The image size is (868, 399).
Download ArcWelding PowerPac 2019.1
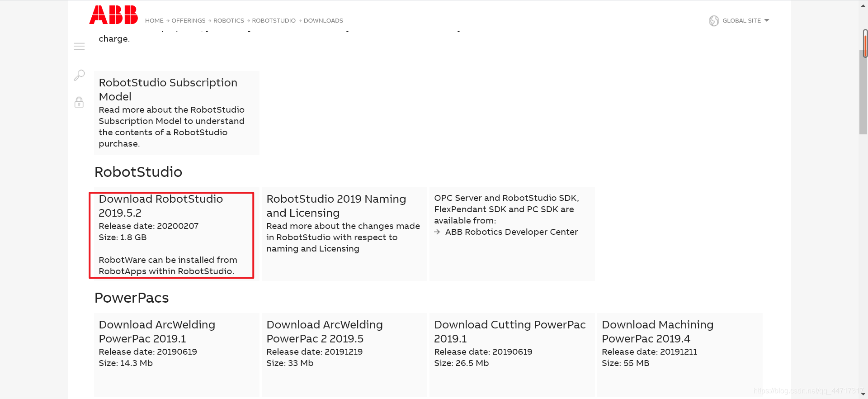[157, 332]
